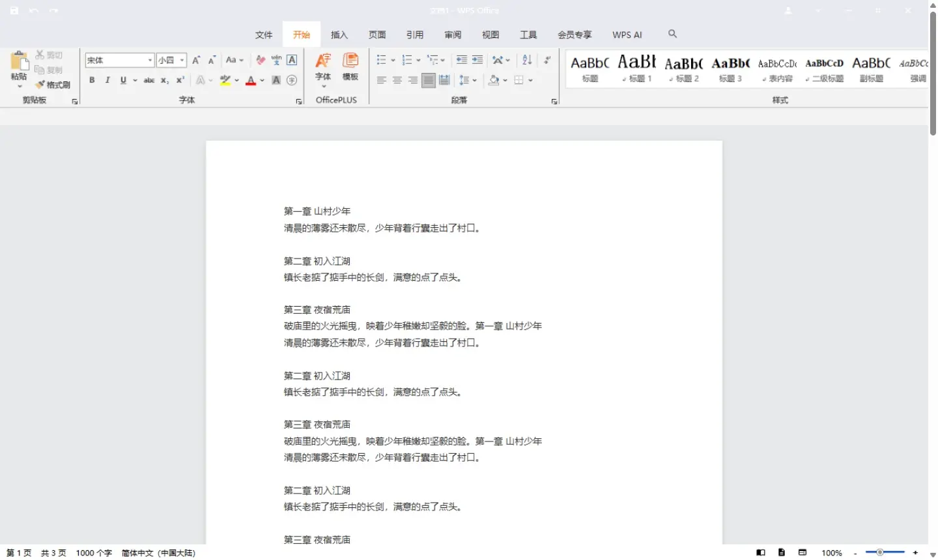
Task: Select the Format Painter (格式刷) tool
Action: [x=52, y=85]
